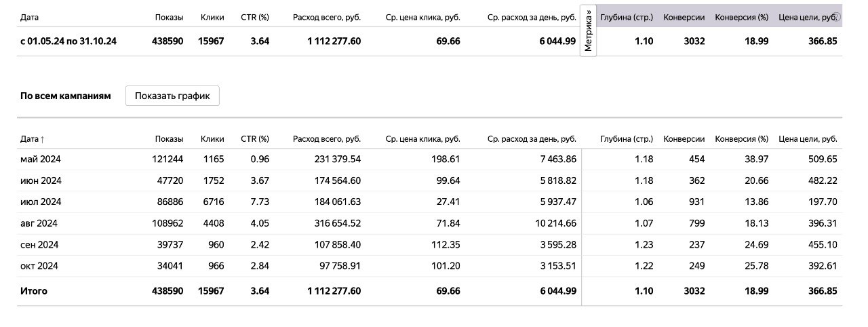Click Расход всего header in monthly table
The height and width of the screenshot is (327, 868).
point(327,139)
